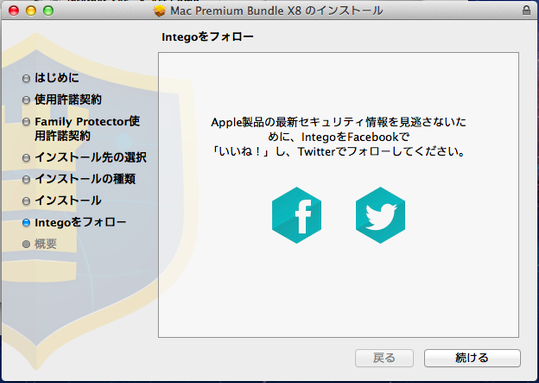Click window title Mac Premium Bundle X8 のインストール
Viewport: 539px width, 383px height.
pos(276,11)
